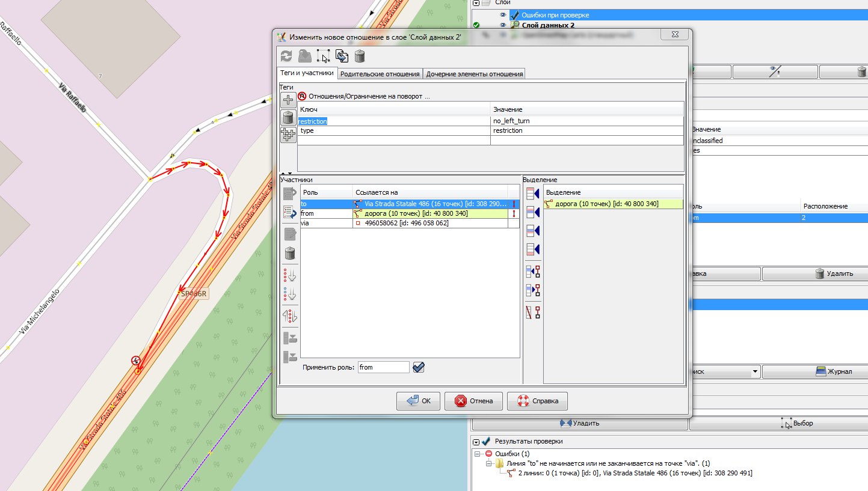Viewport: 868px width, 491px height.
Task: Click the refresh relation icon in dialog toolbar
Action: pyautogui.click(x=286, y=56)
